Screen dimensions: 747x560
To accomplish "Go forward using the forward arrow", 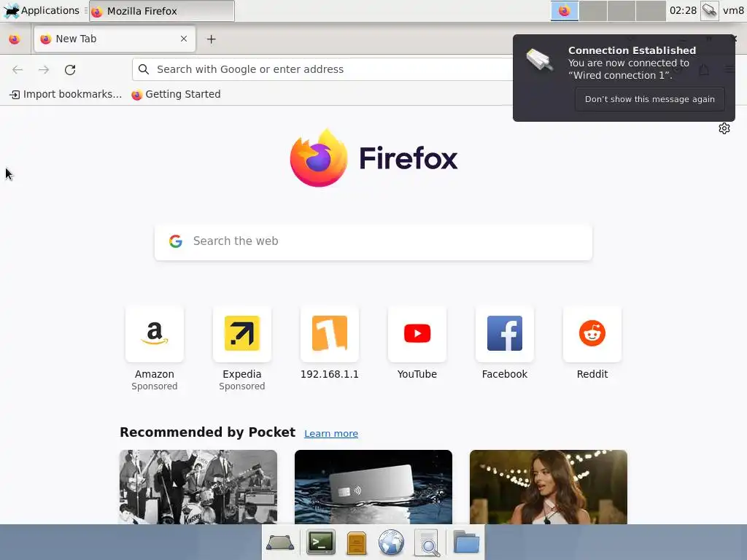I will 44,70.
